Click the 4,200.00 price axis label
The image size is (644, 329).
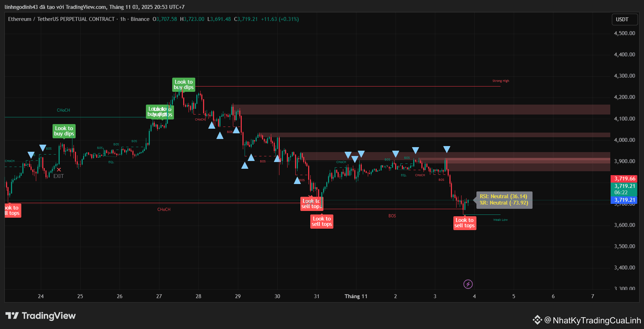coord(624,97)
